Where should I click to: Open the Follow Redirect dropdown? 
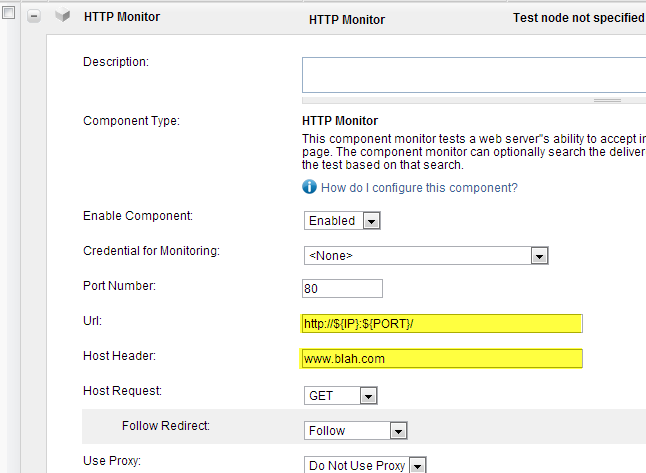pos(356,431)
